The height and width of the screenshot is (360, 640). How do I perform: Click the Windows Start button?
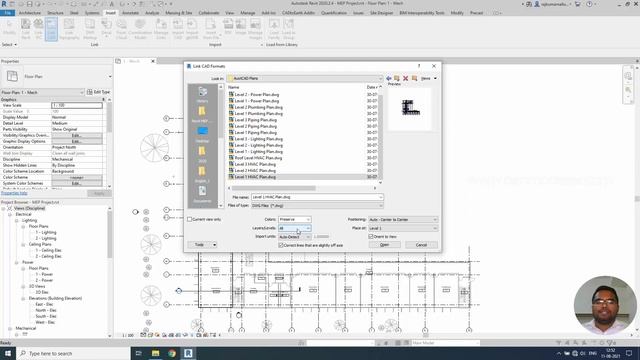(x=8, y=353)
